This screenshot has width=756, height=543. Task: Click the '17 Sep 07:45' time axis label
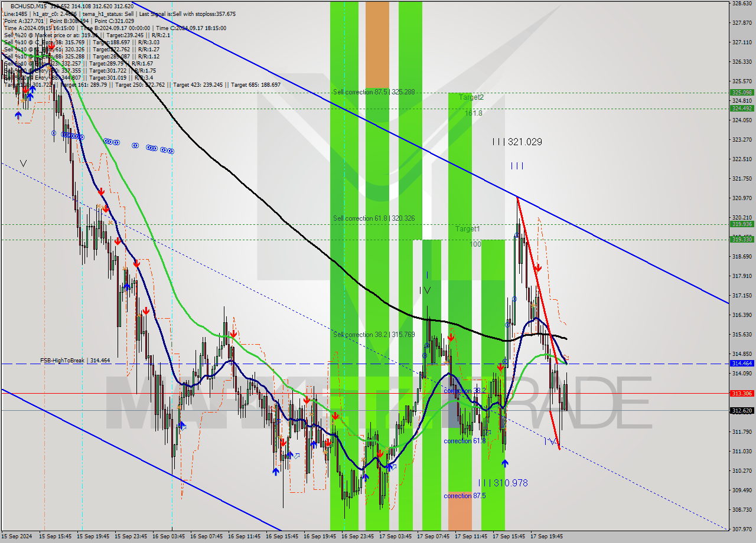433,537
